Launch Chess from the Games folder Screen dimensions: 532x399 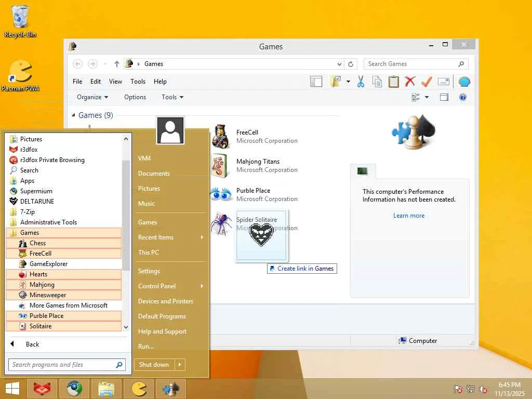coord(63,243)
